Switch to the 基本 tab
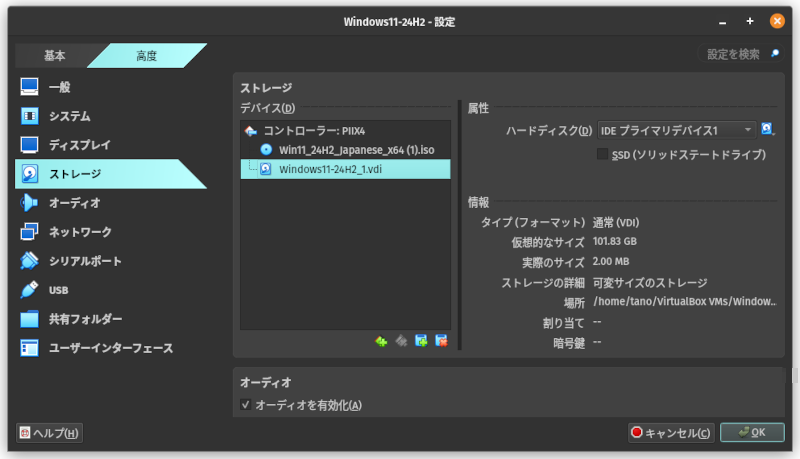Image resolution: width=800 pixels, height=459 pixels. (x=55, y=56)
